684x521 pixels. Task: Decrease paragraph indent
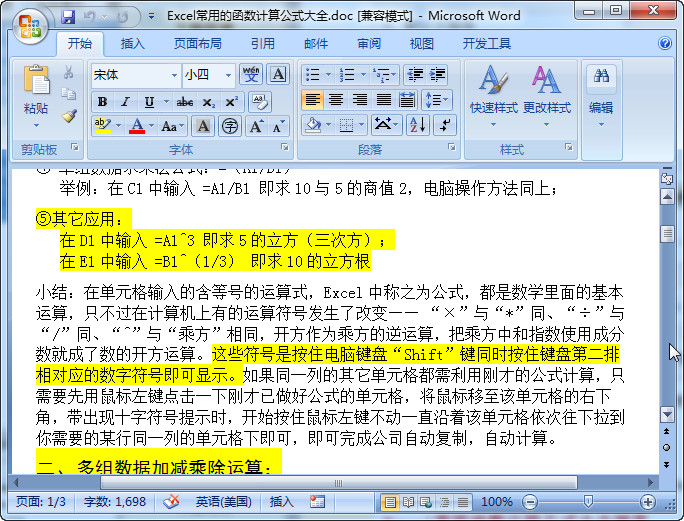pyautogui.click(x=415, y=75)
